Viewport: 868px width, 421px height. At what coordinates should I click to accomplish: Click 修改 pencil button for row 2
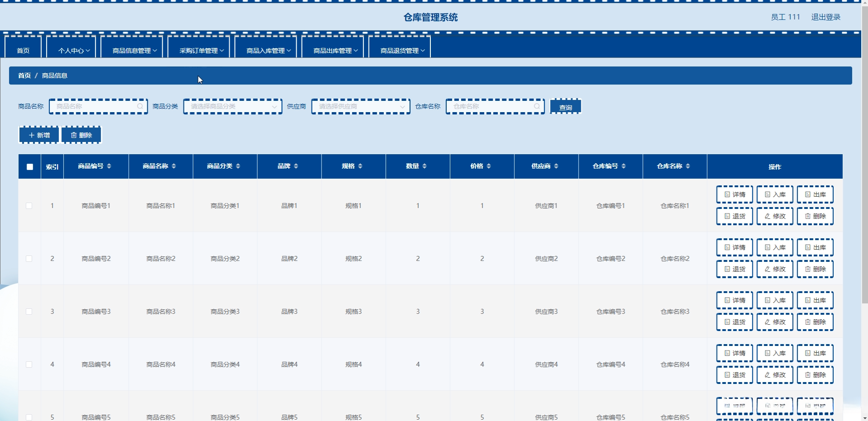pos(775,269)
